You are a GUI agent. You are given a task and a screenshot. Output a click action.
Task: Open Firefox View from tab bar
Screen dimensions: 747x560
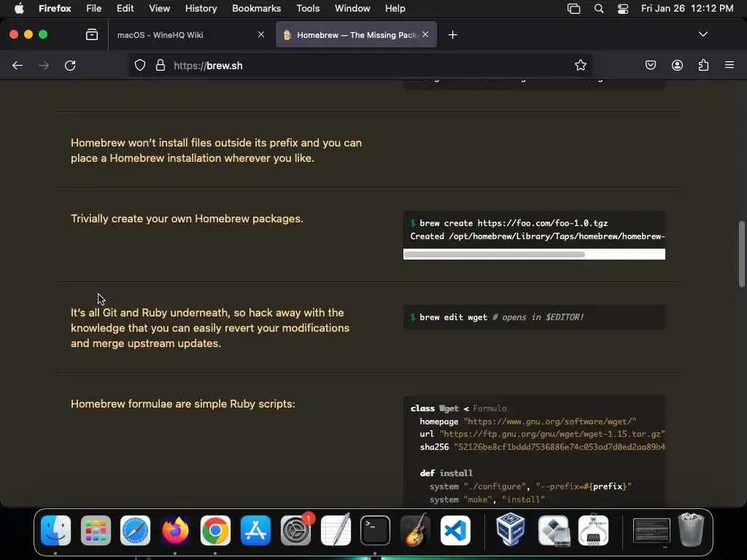click(x=92, y=34)
